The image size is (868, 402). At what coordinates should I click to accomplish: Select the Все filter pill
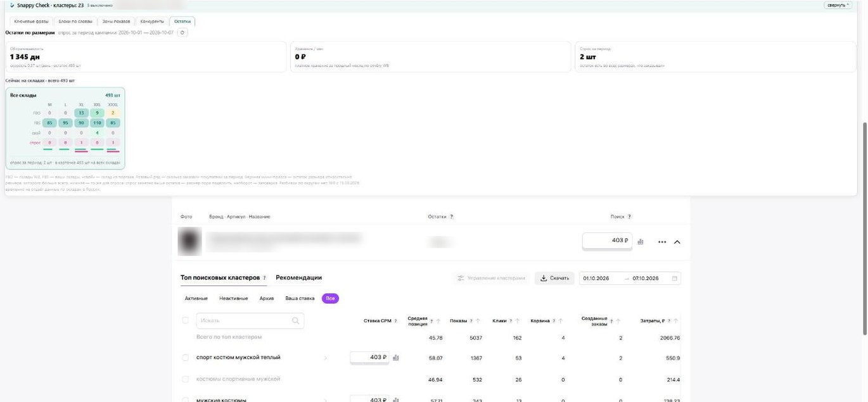click(x=330, y=299)
